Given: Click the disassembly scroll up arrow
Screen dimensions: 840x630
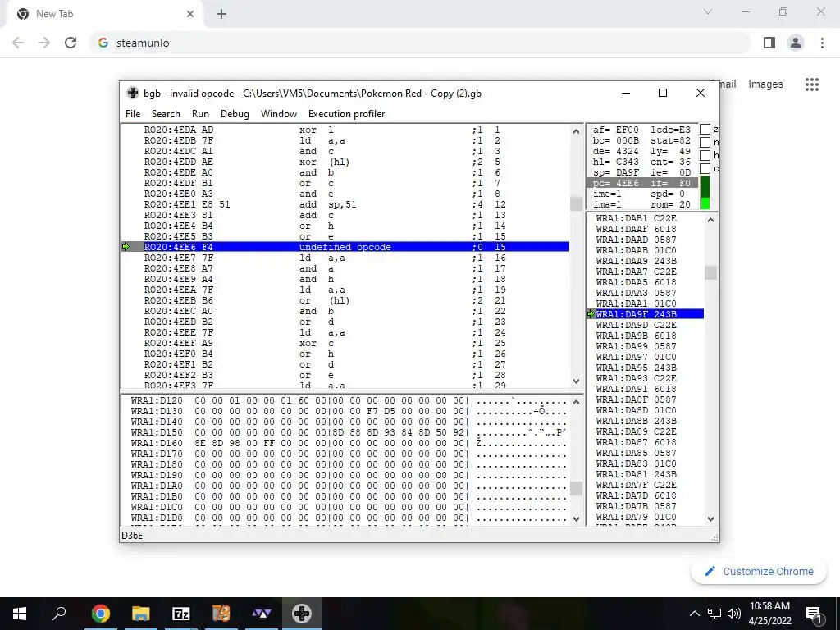Looking at the screenshot, I should point(576,131).
